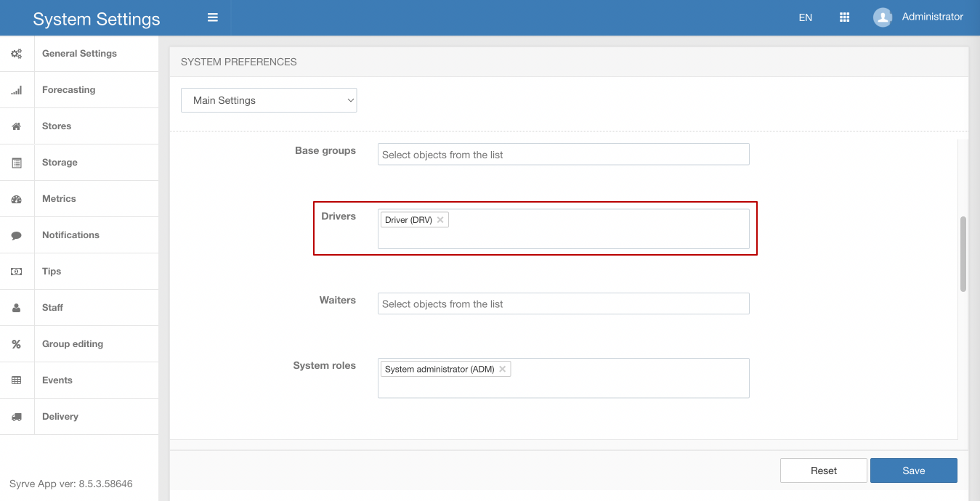Click the Metrics dashboard icon

coord(17,199)
